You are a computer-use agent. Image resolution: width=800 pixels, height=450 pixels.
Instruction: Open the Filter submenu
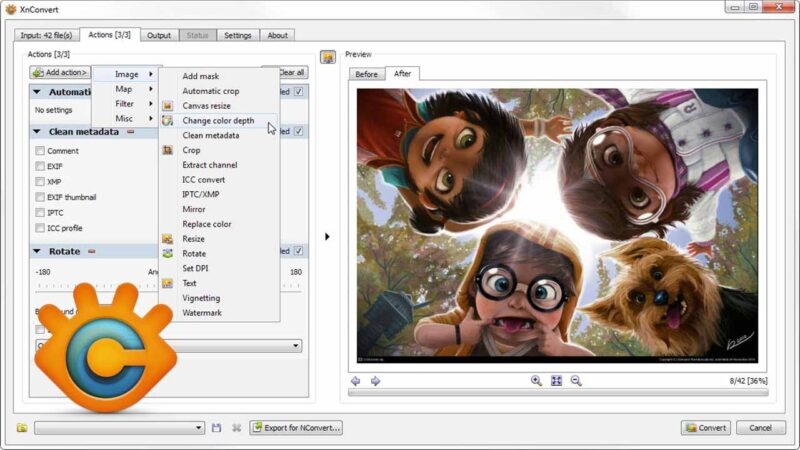click(125, 104)
